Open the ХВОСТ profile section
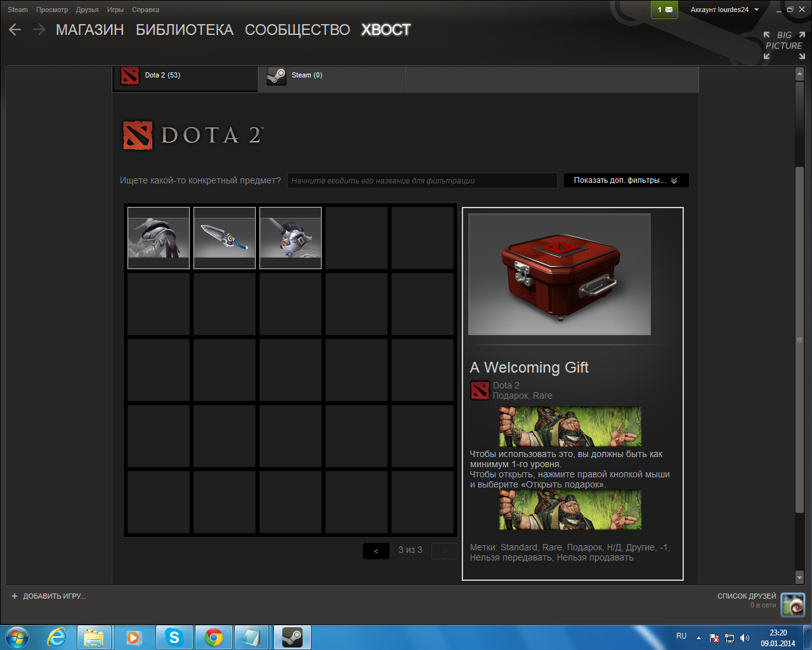812x650 pixels. (386, 30)
